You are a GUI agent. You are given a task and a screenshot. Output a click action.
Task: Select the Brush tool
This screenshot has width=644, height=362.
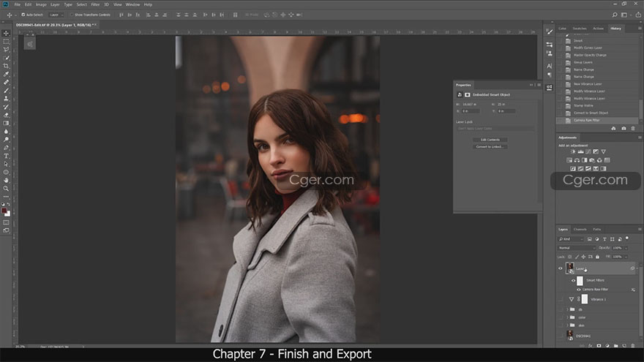[6, 90]
